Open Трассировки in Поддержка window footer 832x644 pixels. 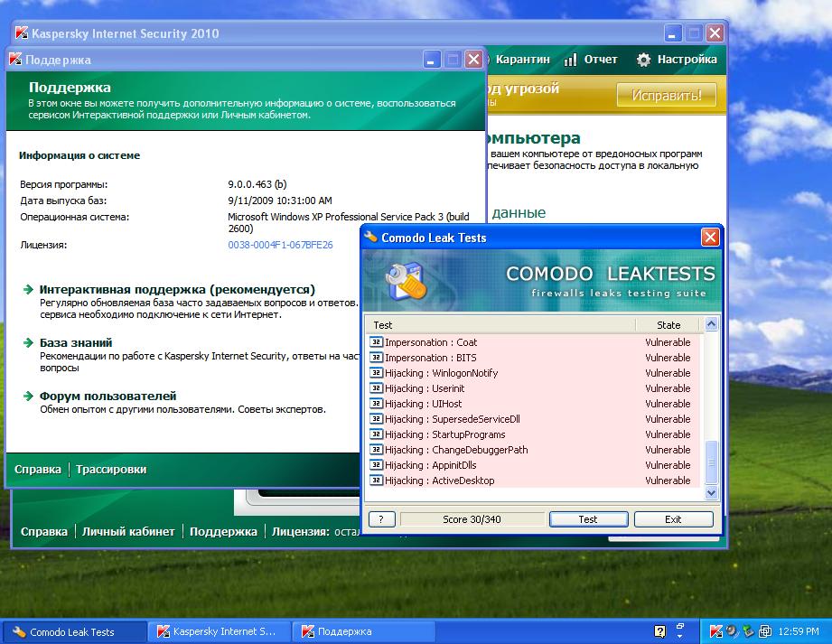(111, 470)
